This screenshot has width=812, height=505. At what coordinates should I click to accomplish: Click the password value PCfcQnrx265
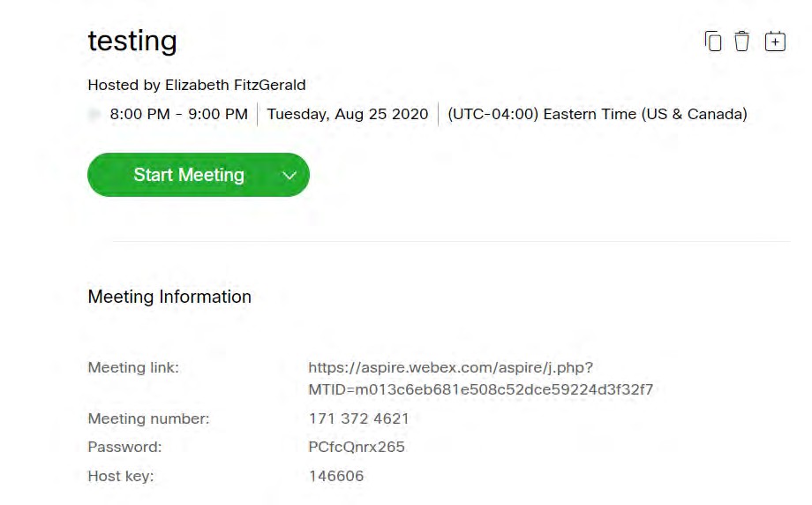pos(357,447)
